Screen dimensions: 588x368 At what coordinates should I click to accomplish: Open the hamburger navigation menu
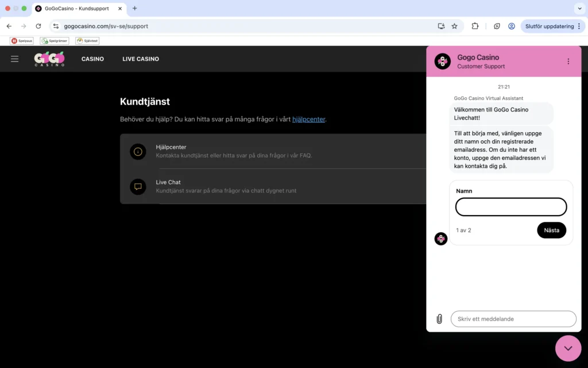14,59
